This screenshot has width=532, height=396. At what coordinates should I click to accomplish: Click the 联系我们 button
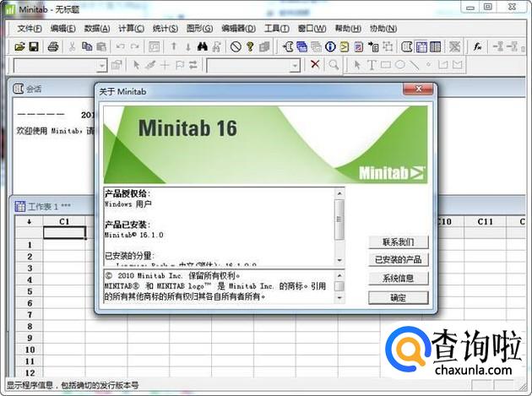399,242
